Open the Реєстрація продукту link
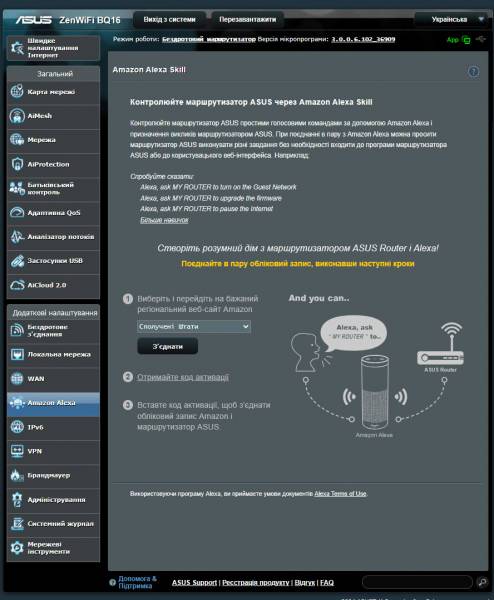 pos(256,582)
